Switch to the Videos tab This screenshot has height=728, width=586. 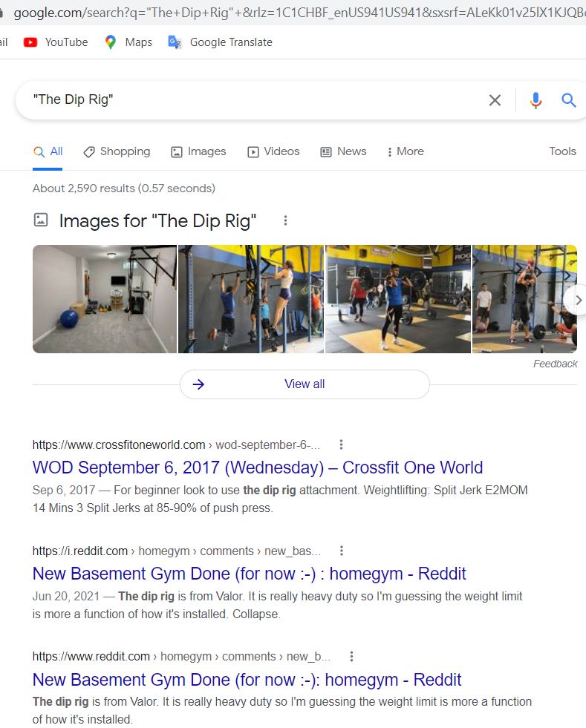click(273, 151)
